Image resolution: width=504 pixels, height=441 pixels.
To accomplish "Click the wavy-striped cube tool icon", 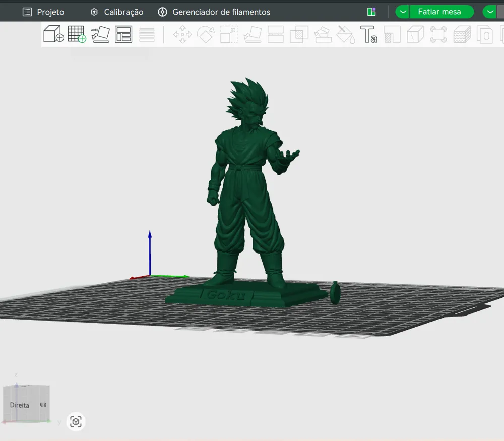I will [x=462, y=34].
